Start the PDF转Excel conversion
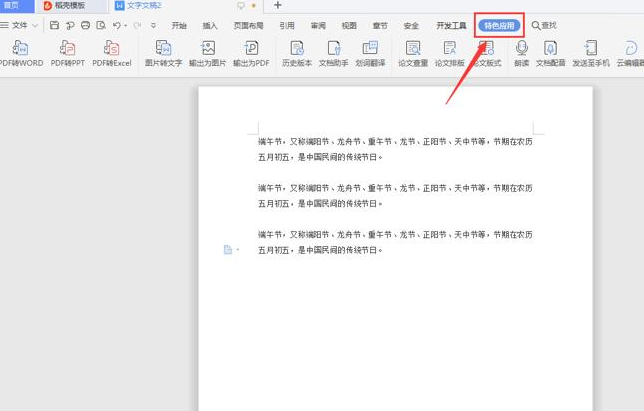This screenshot has width=644, height=411. pos(112,54)
